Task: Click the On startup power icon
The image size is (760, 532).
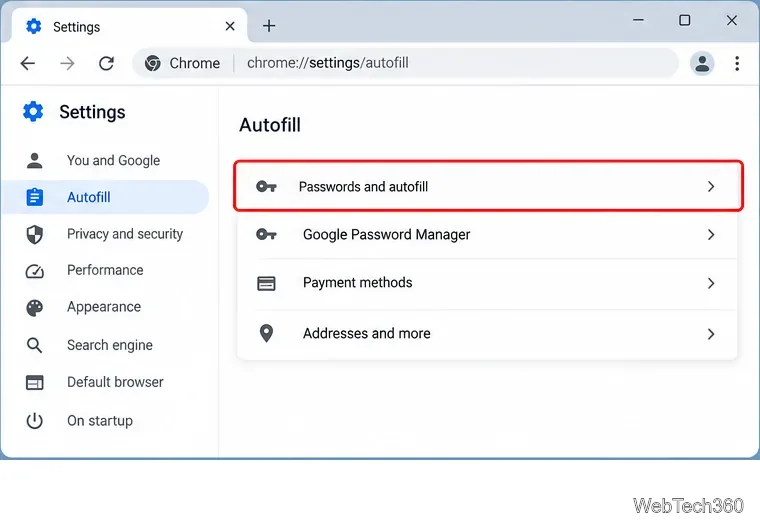Action: (34, 421)
